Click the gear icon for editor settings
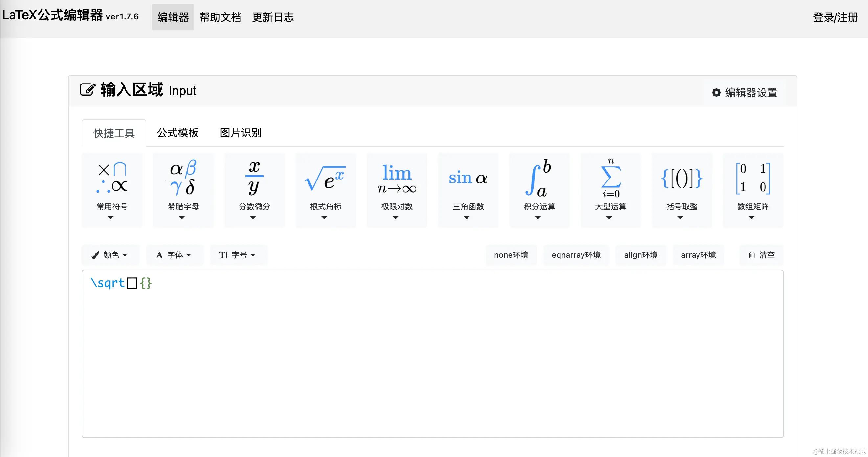Image resolution: width=868 pixels, height=457 pixels. pyautogui.click(x=716, y=92)
